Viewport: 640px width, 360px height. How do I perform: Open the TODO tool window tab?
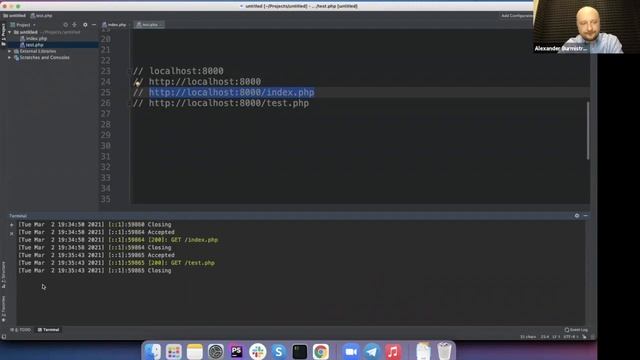21,330
